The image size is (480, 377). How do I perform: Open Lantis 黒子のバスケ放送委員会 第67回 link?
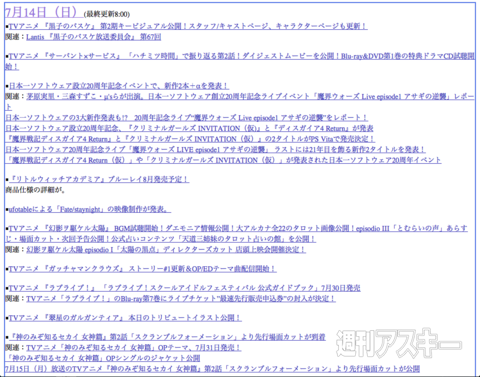(x=94, y=37)
